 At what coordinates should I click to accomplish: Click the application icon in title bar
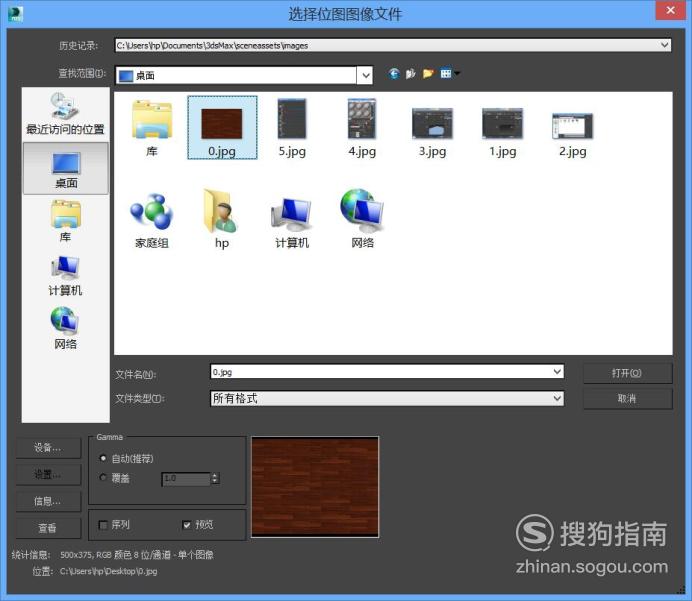click(x=15, y=14)
